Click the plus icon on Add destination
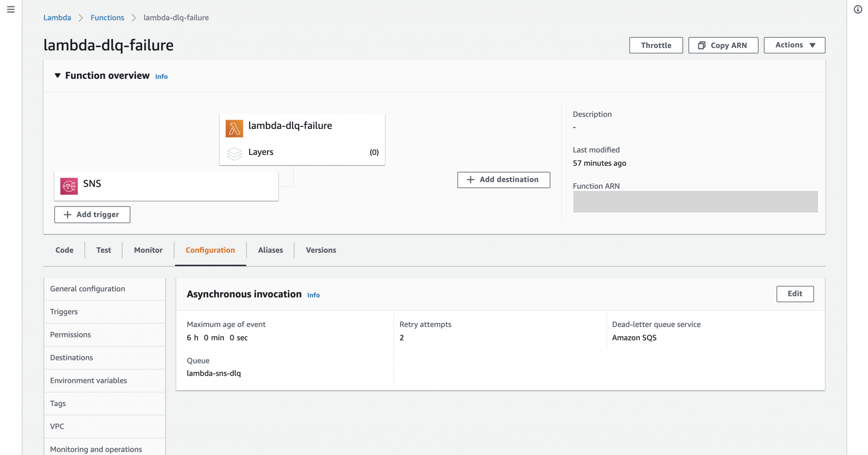This screenshot has width=868, height=455. 470,179
